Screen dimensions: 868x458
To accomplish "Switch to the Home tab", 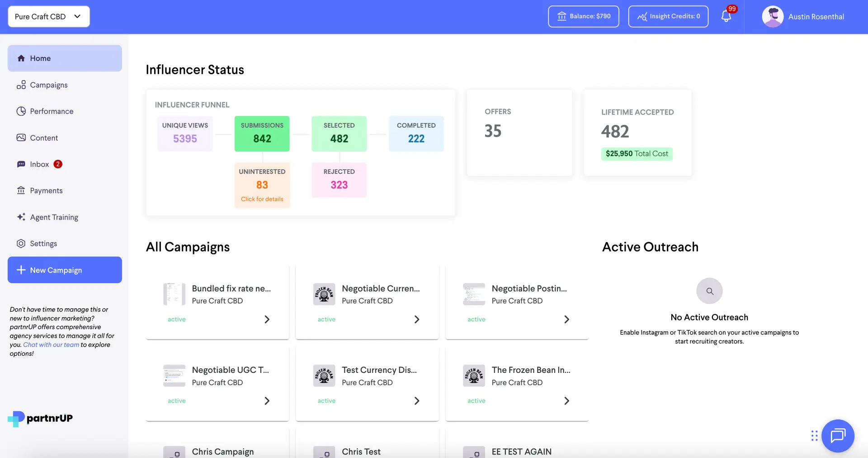I will point(40,58).
